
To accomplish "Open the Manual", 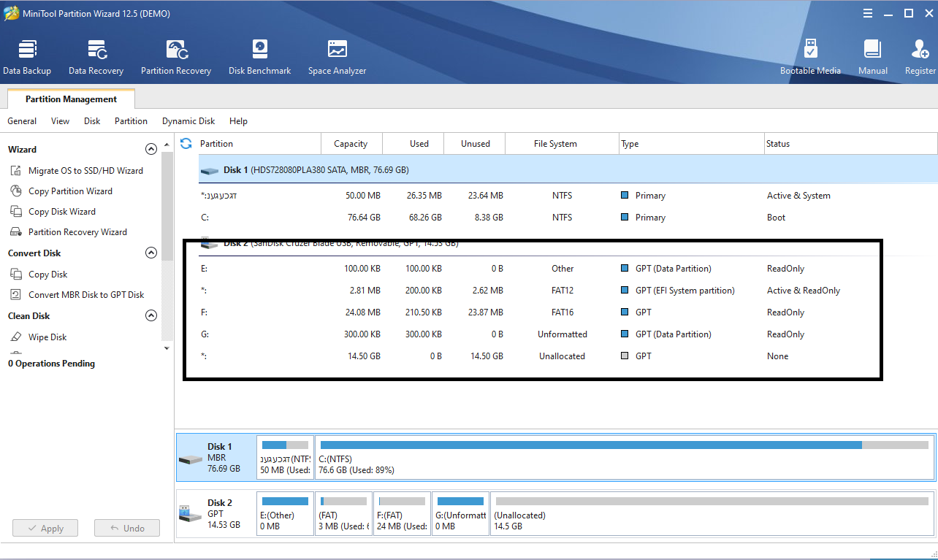I will click(872, 58).
